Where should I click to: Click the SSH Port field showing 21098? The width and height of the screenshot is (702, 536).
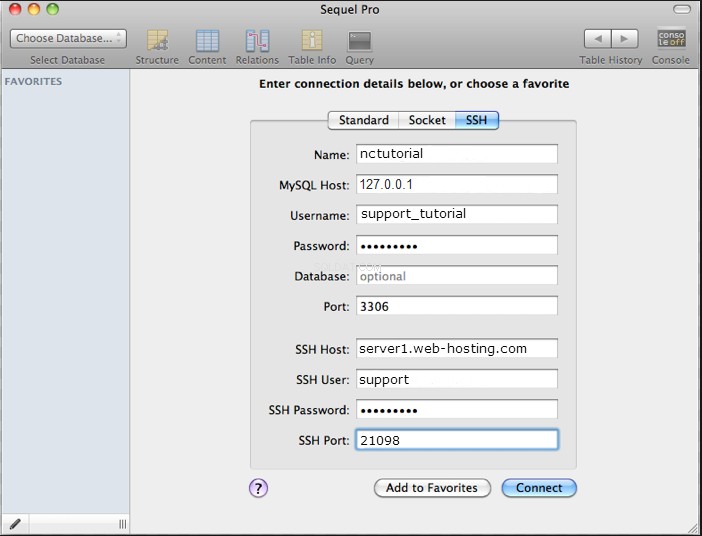tap(457, 440)
